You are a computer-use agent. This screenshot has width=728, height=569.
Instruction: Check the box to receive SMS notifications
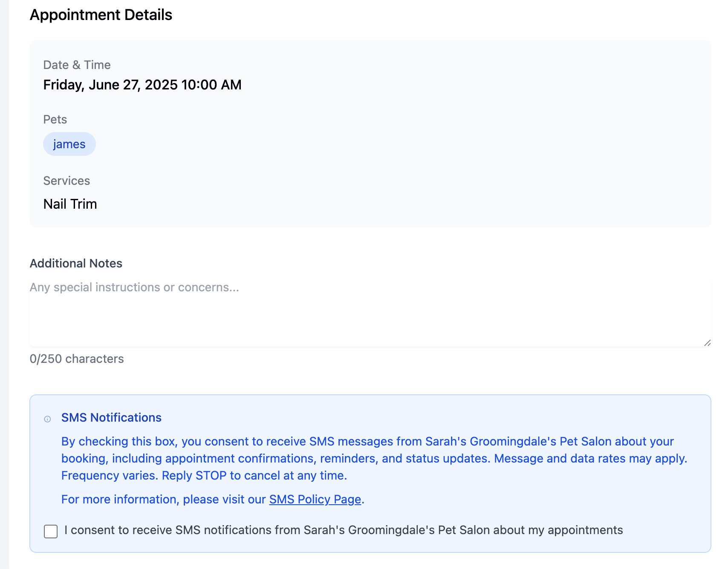[50, 531]
